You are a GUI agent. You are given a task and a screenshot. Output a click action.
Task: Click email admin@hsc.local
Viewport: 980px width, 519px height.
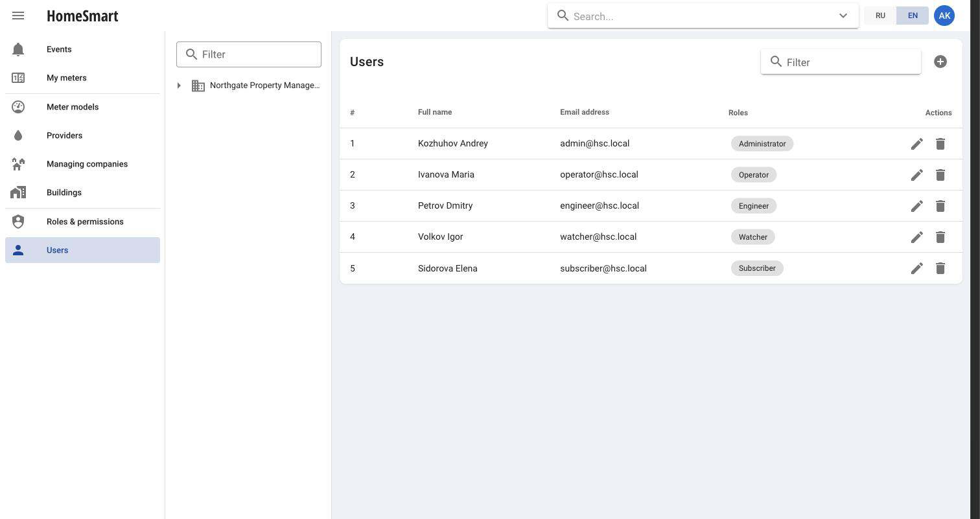click(595, 143)
